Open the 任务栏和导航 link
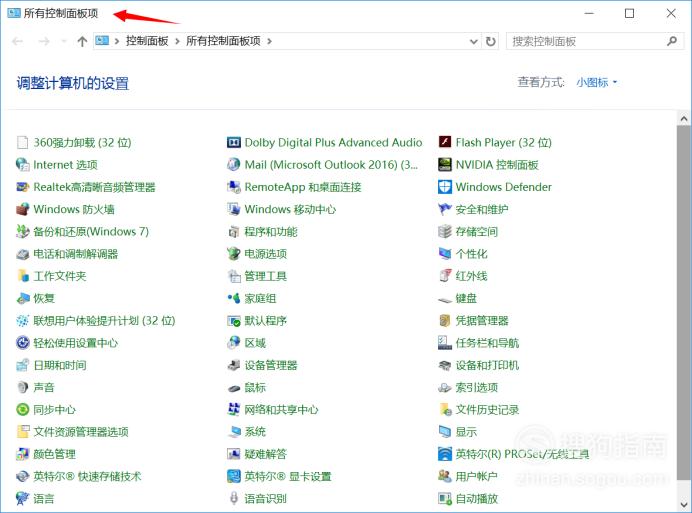This screenshot has height=513, width=692. pyautogui.click(x=487, y=343)
